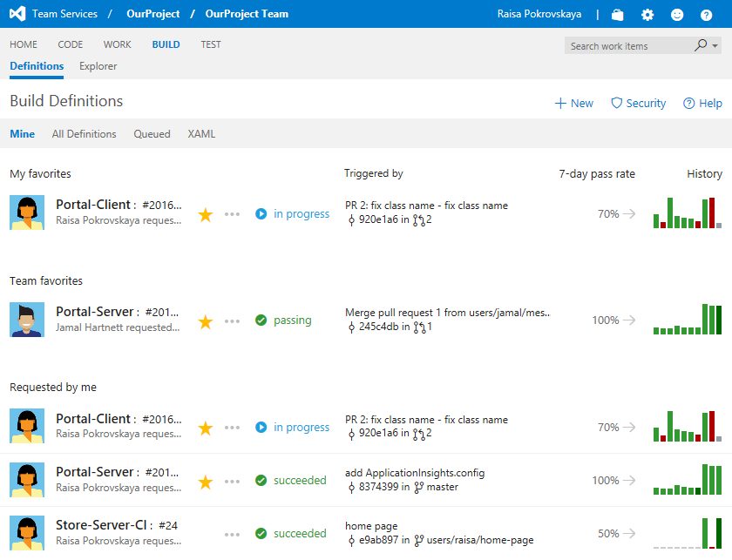Select the Definitions tab
This screenshot has width=732, height=560.
37,66
